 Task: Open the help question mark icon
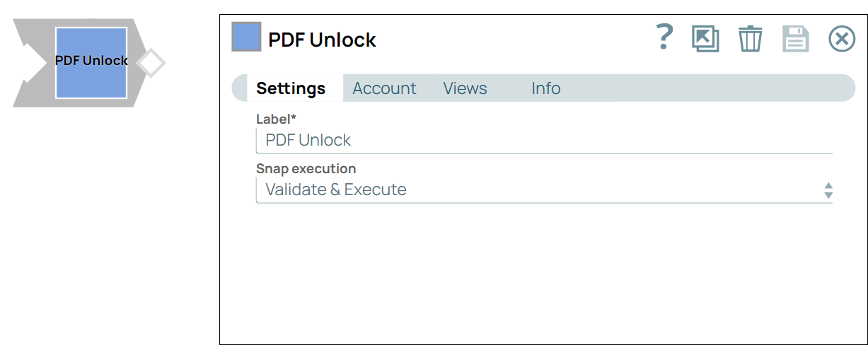[x=664, y=37]
